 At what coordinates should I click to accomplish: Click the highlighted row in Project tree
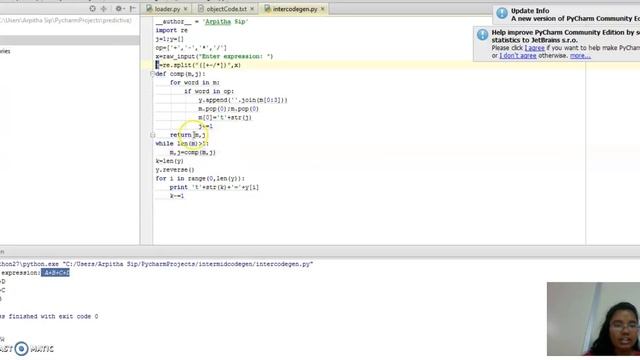point(69,40)
